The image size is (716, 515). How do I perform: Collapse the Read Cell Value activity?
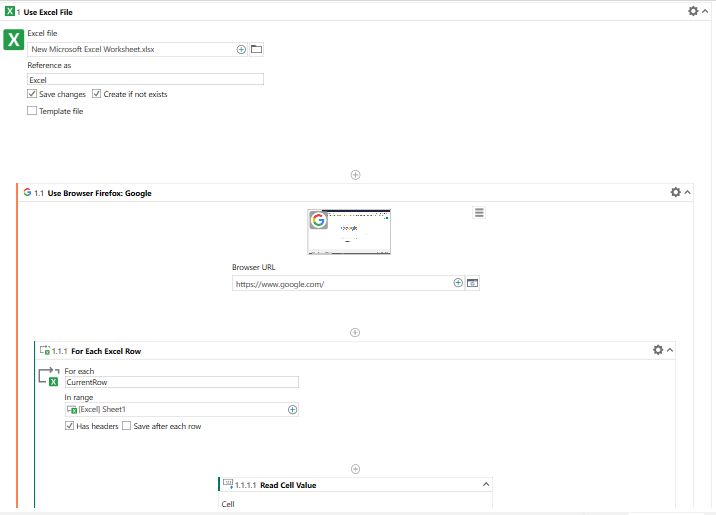[486, 484]
